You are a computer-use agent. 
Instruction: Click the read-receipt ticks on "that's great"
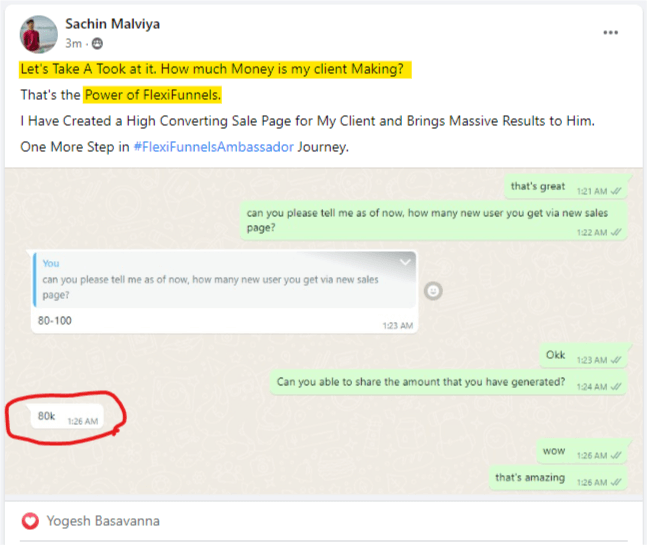coord(615,190)
